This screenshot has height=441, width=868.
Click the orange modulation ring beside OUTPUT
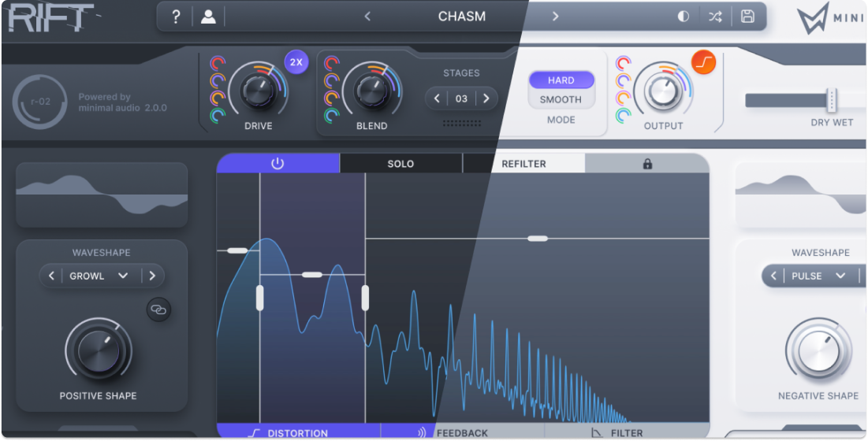(x=624, y=98)
